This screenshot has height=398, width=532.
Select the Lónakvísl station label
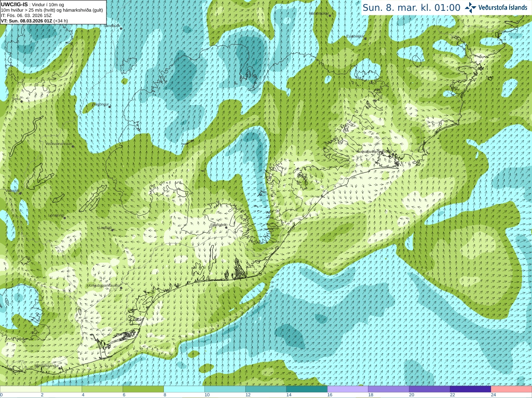click(x=56, y=215)
